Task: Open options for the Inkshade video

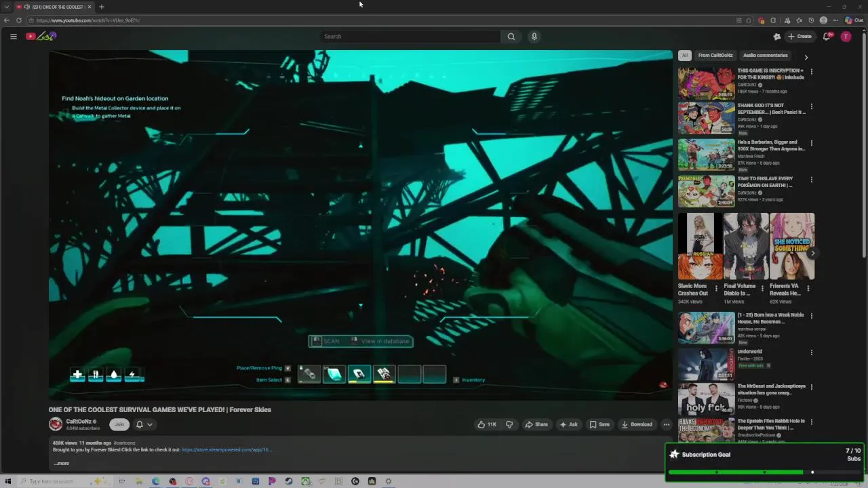Action: click(812, 71)
